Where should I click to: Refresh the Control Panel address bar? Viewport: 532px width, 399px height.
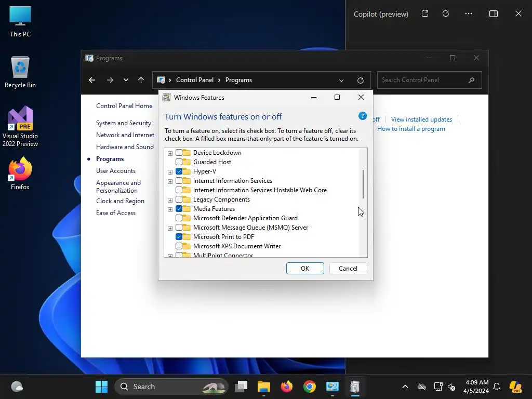coord(361,81)
